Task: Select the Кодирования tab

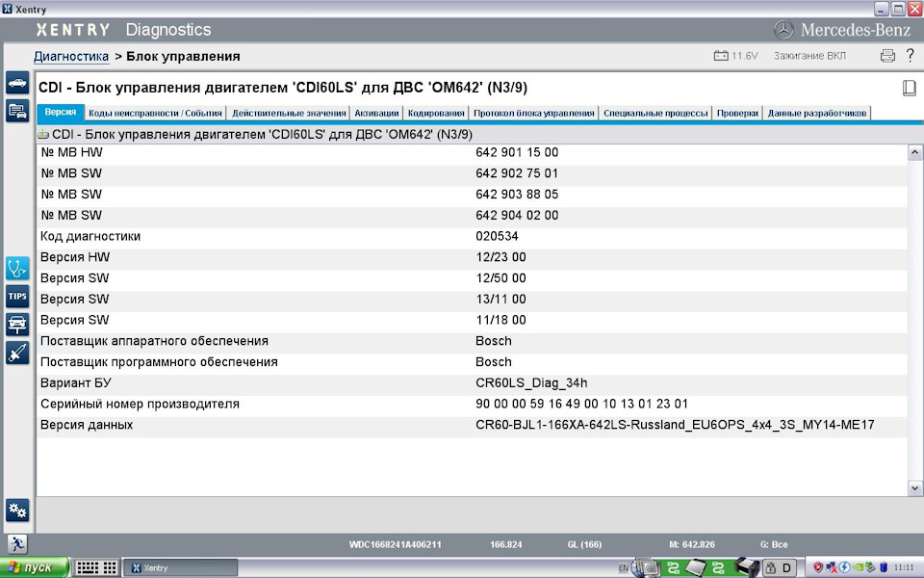Action: [436, 113]
